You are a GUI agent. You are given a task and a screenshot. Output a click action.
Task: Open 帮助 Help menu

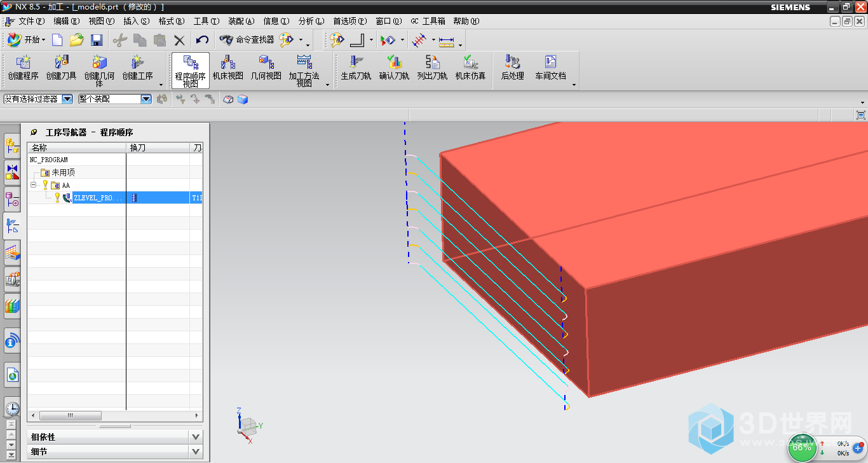466,21
